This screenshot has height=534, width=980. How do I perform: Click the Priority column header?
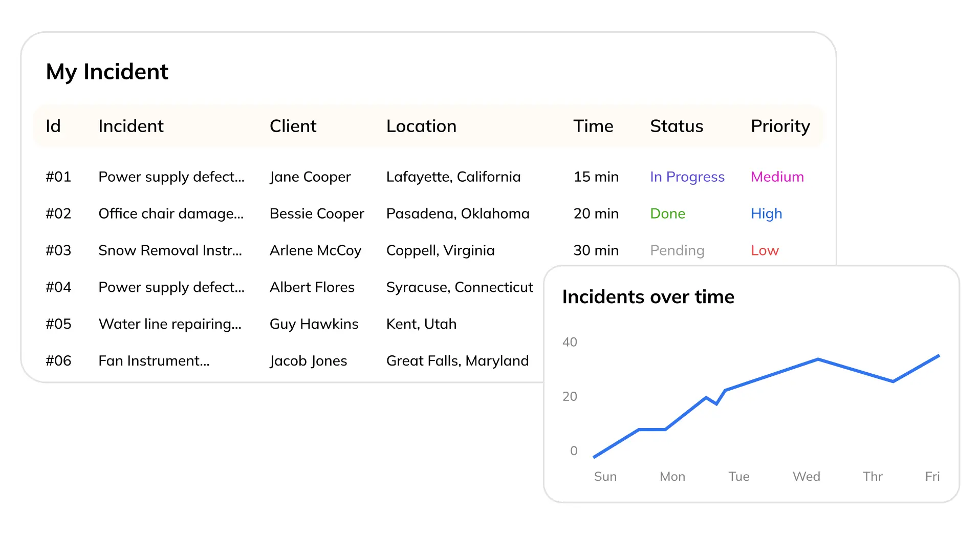780,126
